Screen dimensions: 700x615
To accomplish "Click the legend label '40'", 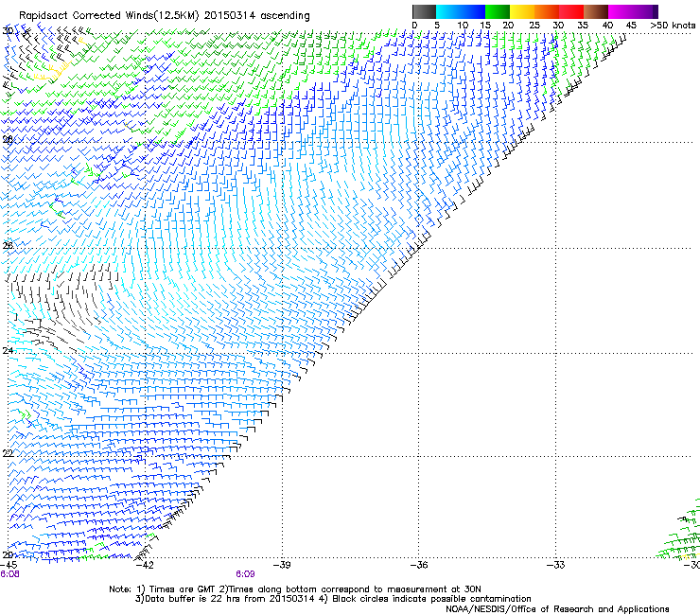I will click(607, 26).
